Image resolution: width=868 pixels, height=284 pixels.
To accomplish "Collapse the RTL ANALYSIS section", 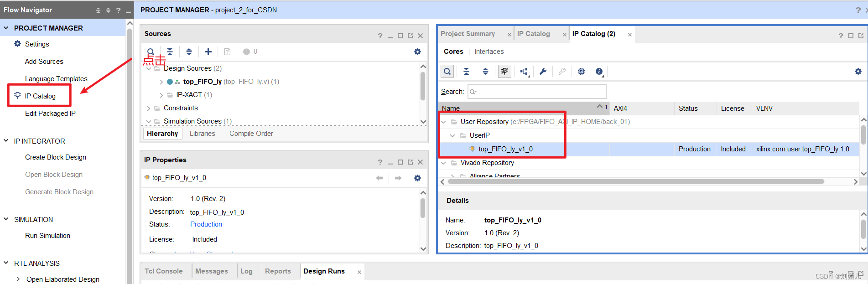I will (x=6, y=263).
